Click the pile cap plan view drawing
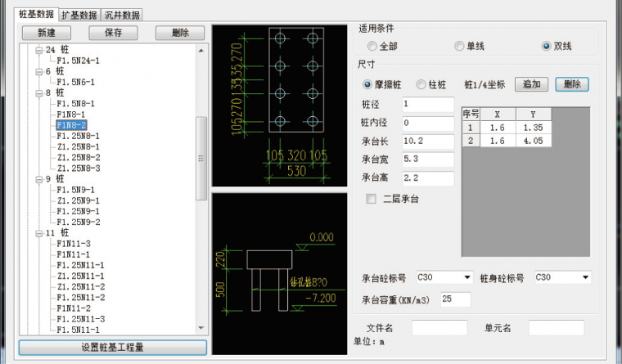 click(280, 106)
